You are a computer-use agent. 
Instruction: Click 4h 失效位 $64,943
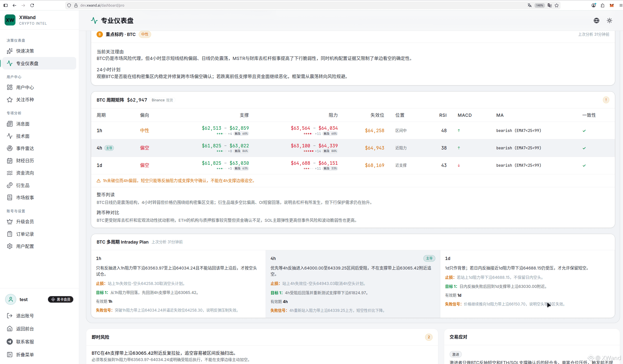point(375,148)
